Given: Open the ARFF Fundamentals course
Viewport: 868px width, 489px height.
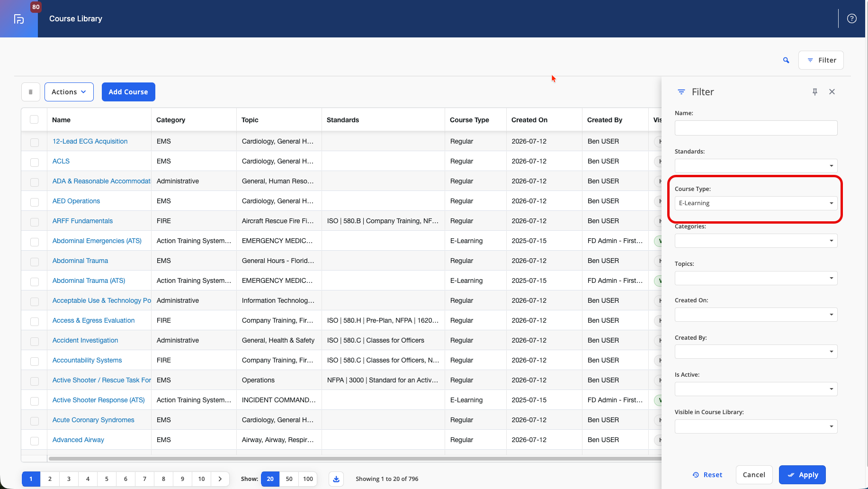Looking at the screenshot, I should (82, 221).
